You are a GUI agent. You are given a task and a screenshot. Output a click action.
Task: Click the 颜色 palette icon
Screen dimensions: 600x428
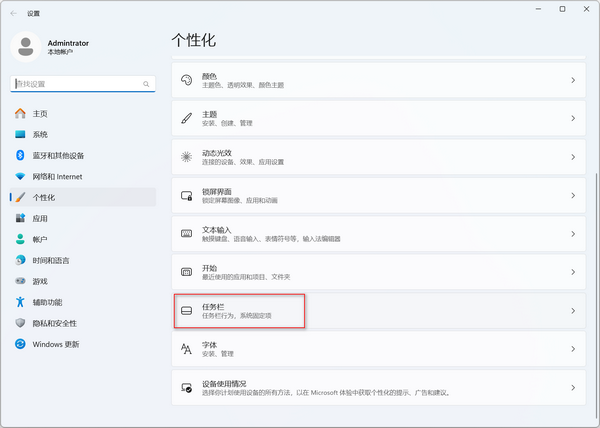186,80
